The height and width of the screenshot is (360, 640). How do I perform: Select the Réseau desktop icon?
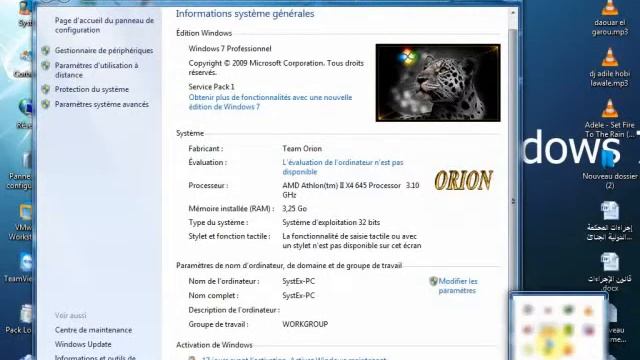pyautogui.click(x=24, y=114)
